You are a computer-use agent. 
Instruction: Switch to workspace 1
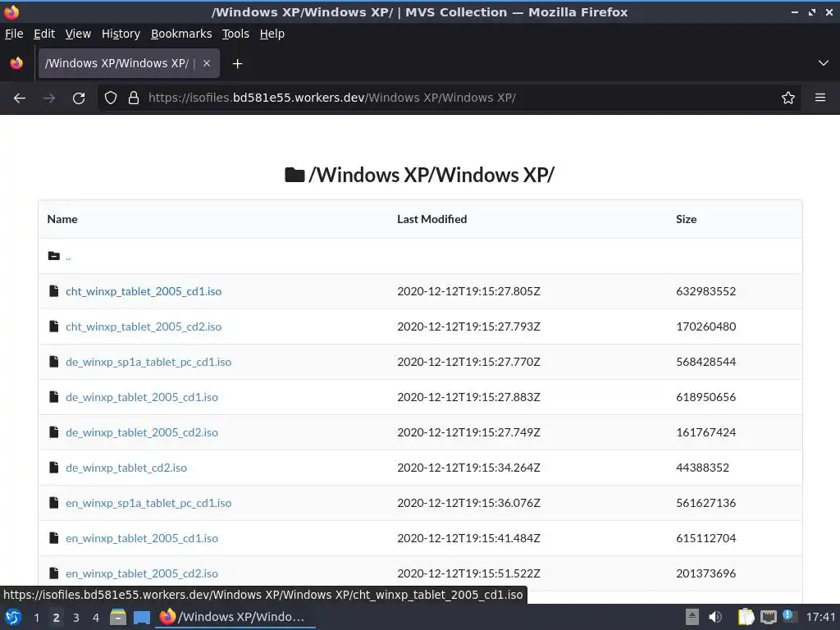36,618
